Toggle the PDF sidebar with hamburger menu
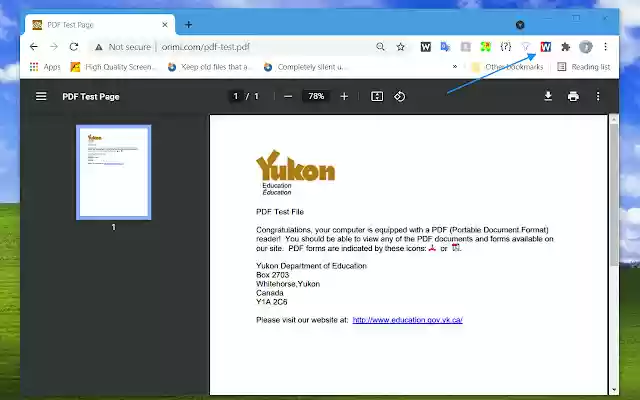The image size is (640, 400). (x=41, y=96)
